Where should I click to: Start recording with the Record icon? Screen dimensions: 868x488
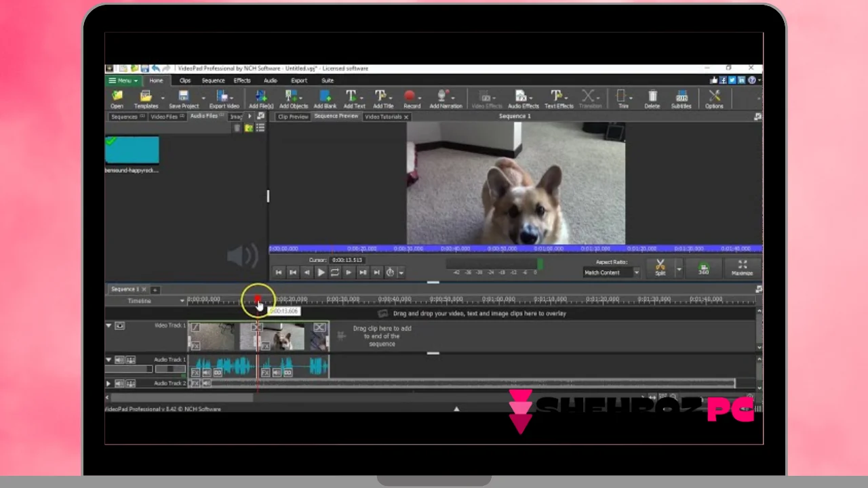[412, 99]
